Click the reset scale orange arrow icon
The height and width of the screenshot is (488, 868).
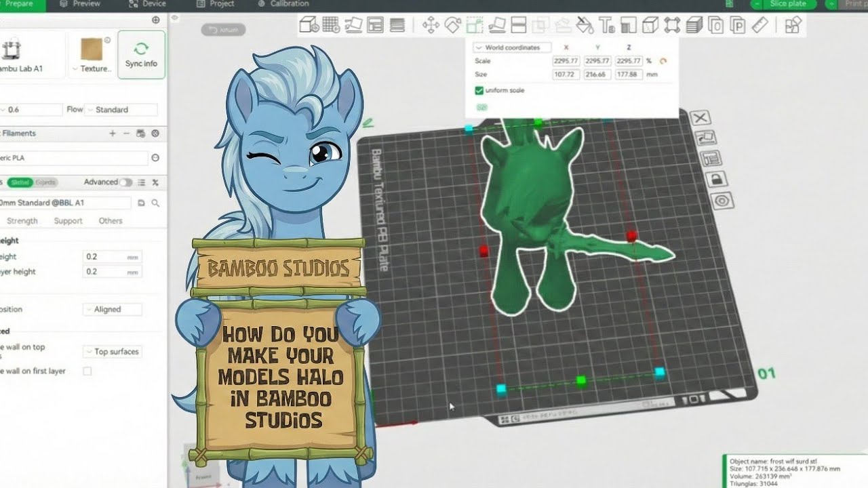click(x=663, y=61)
